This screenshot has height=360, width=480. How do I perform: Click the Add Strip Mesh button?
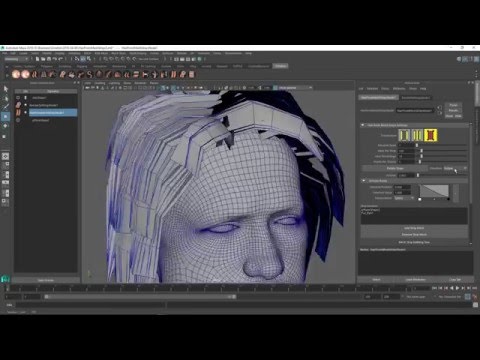point(414,228)
